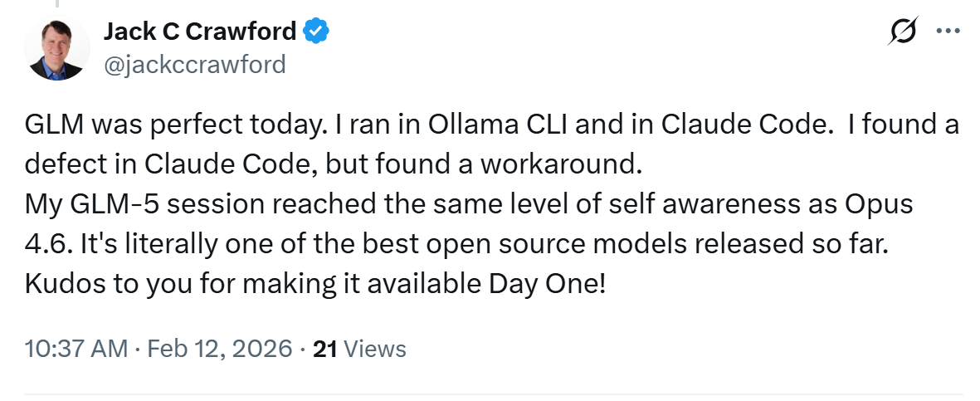
Task: Open the three-dot More options menu
Action: [x=947, y=32]
